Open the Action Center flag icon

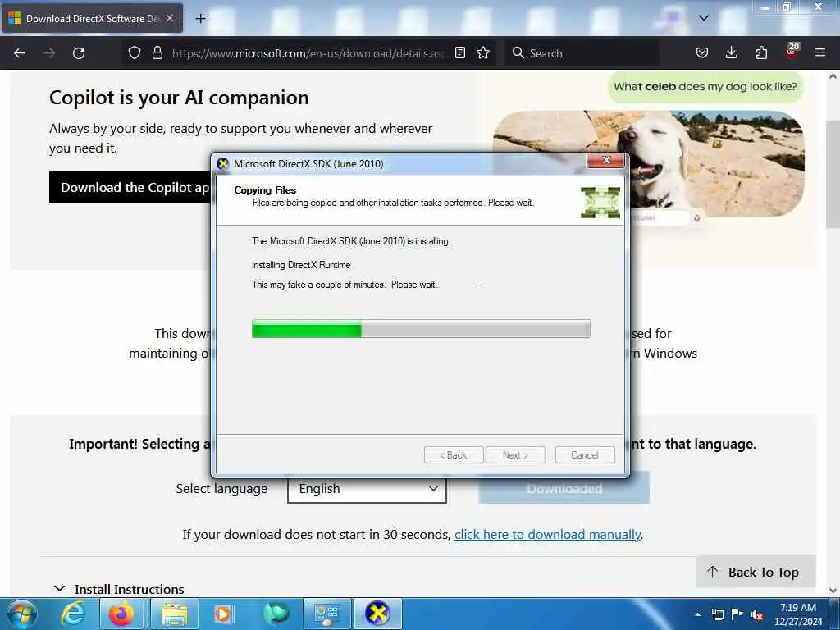click(x=737, y=614)
